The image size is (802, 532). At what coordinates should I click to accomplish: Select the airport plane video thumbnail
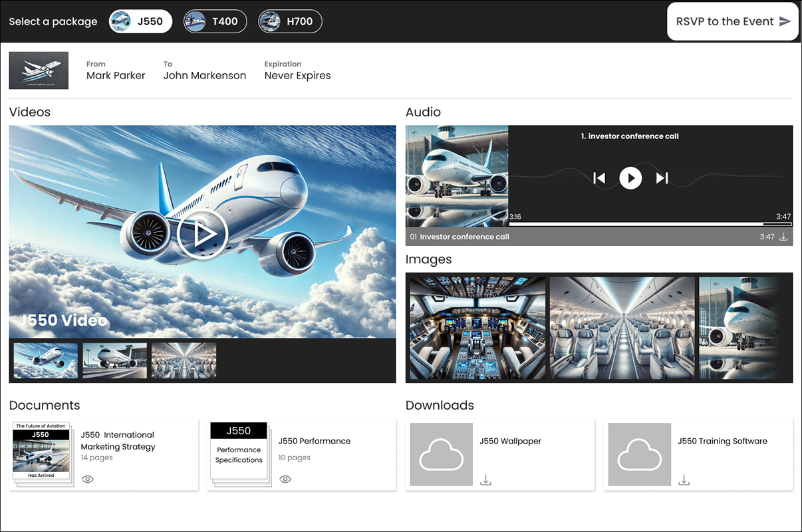[114, 360]
